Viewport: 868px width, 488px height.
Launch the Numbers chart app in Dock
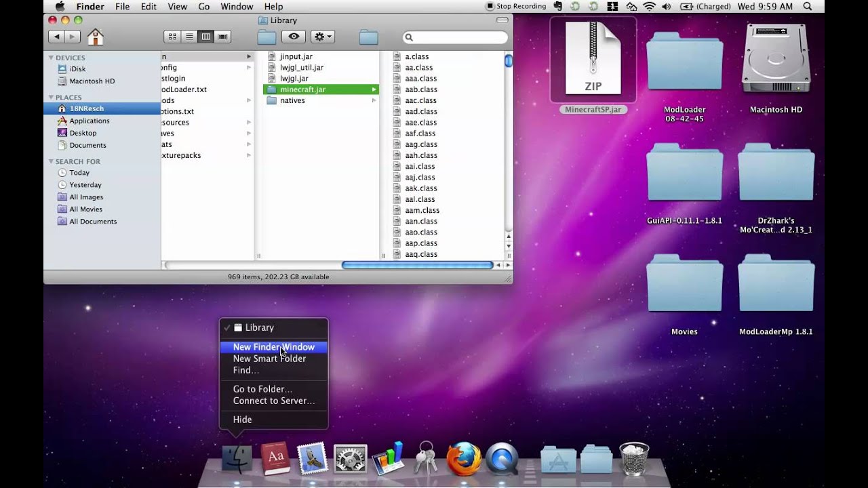pos(388,459)
